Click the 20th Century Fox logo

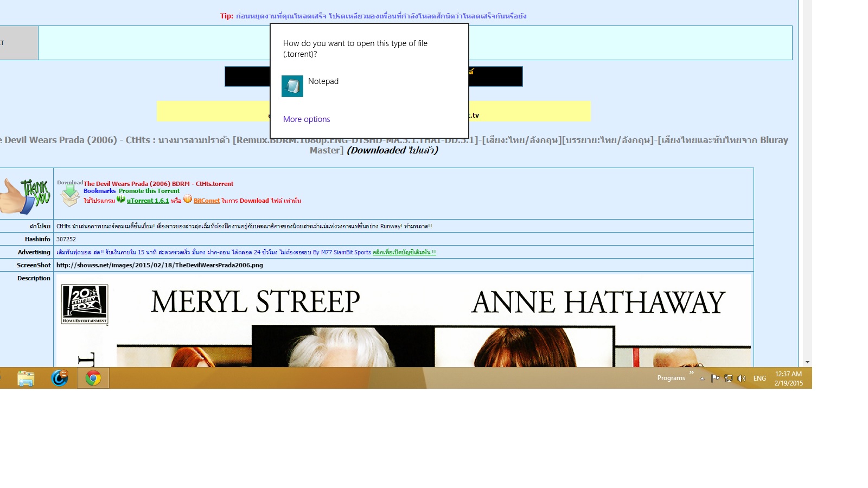click(x=85, y=305)
